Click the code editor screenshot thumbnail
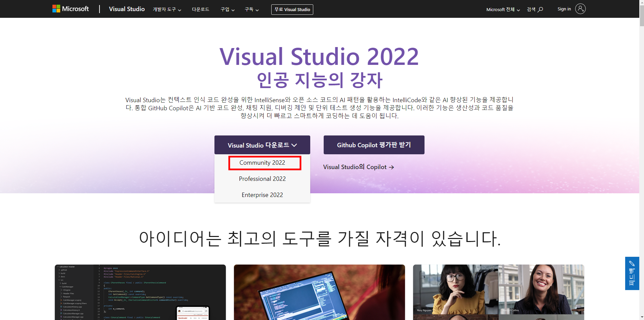This screenshot has width=644, height=320. (140, 292)
